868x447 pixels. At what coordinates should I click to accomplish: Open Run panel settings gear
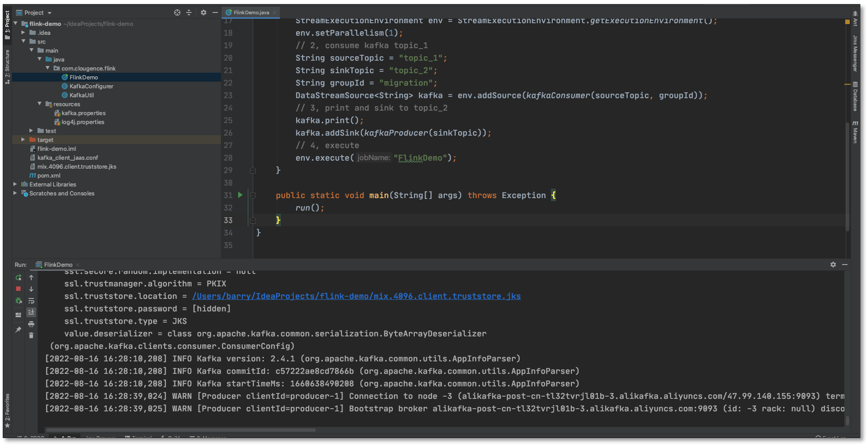point(833,264)
